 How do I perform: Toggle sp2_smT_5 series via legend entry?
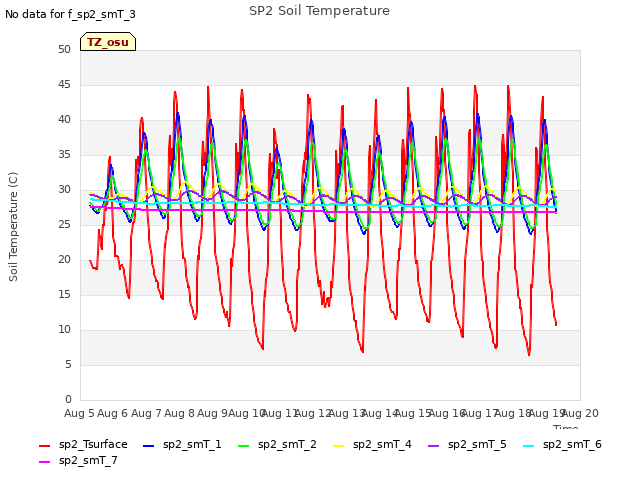[467, 444]
